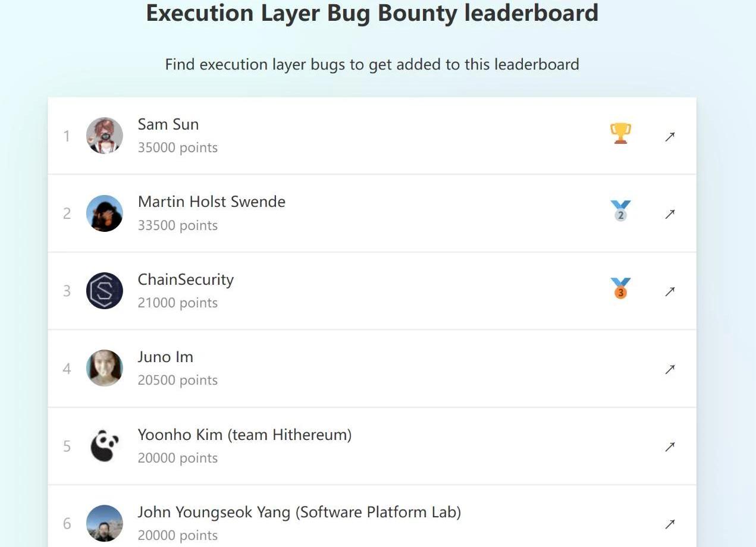Screen dimensions: 756x547
Task: Click John Youngseok Yang's profile photo
Action: [x=105, y=523]
